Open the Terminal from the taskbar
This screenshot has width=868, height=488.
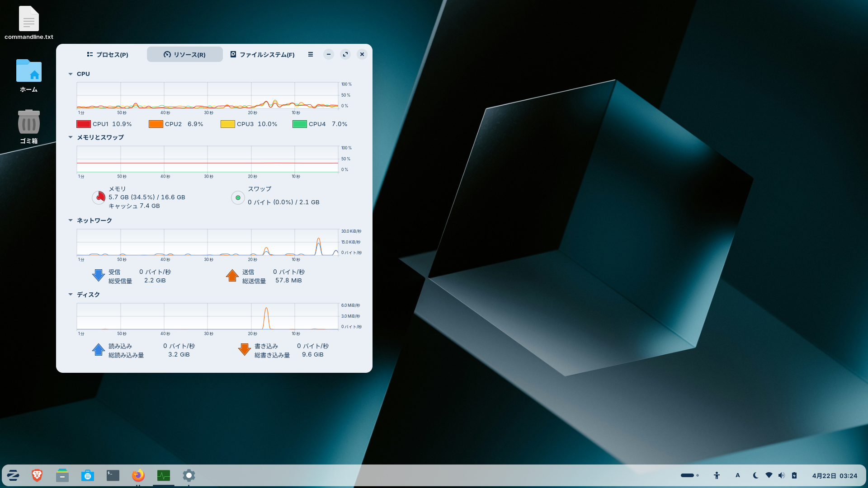[113, 475]
